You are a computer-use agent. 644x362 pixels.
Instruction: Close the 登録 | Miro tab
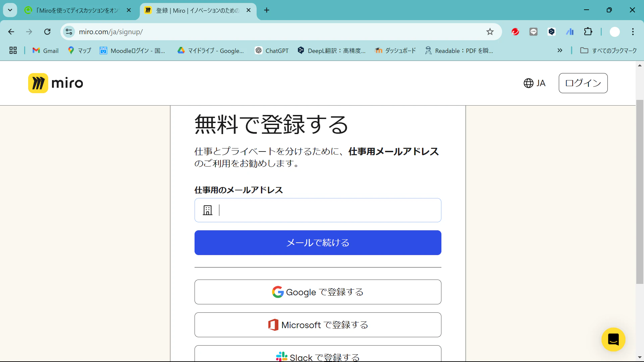coord(249,10)
